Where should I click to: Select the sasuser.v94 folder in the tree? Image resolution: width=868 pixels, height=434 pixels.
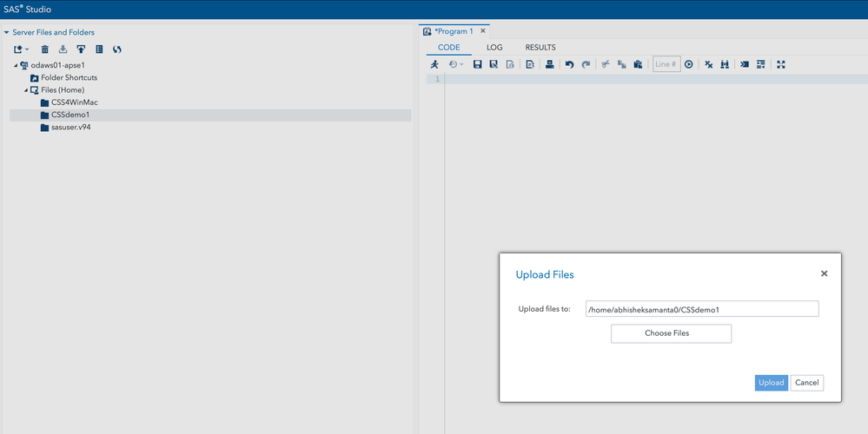70,127
